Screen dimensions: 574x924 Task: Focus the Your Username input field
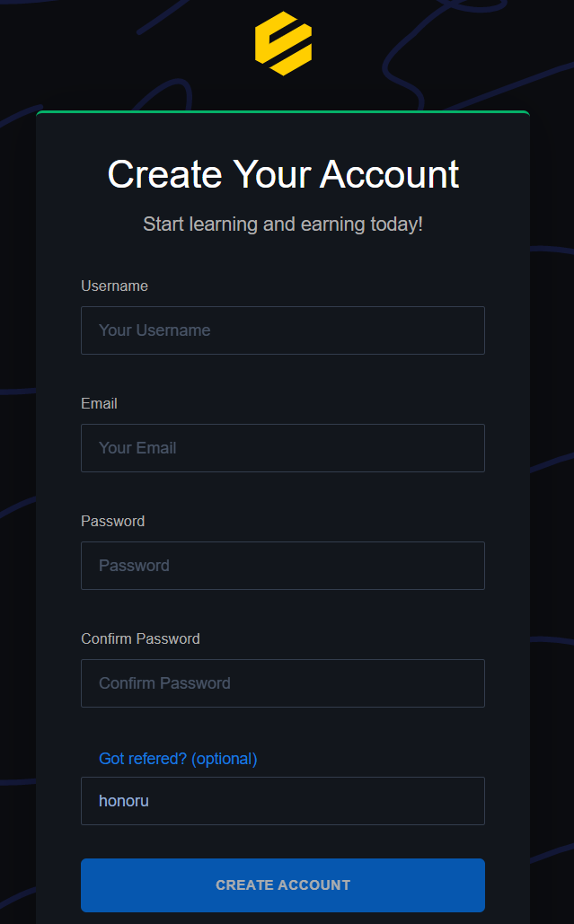(283, 330)
